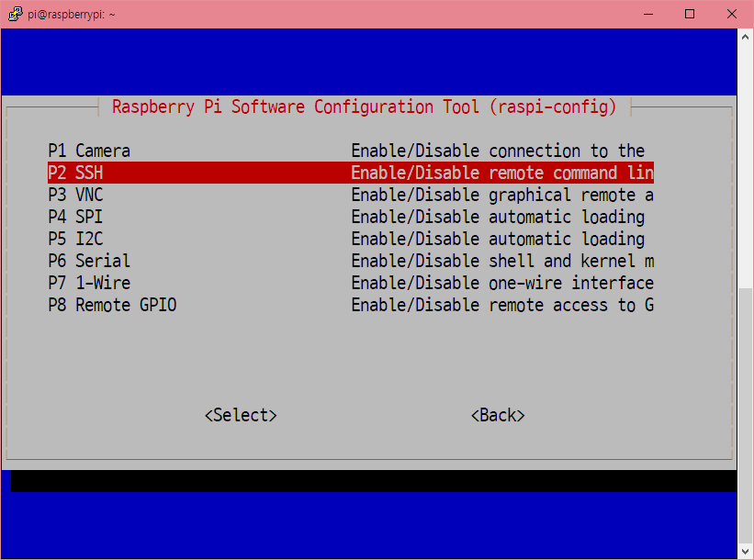The width and height of the screenshot is (754, 560).
Task: Activate the <Select> button
Action: (241, 415)
